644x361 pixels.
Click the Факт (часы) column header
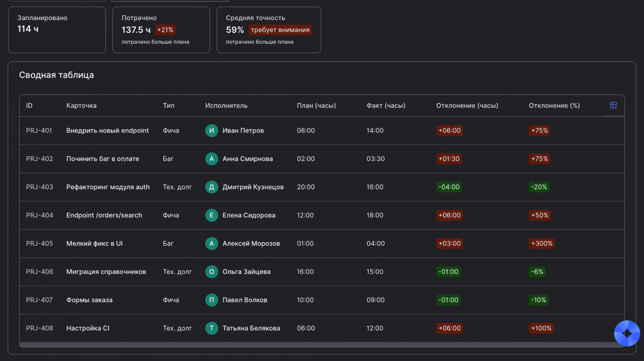[x=386, y=106]
